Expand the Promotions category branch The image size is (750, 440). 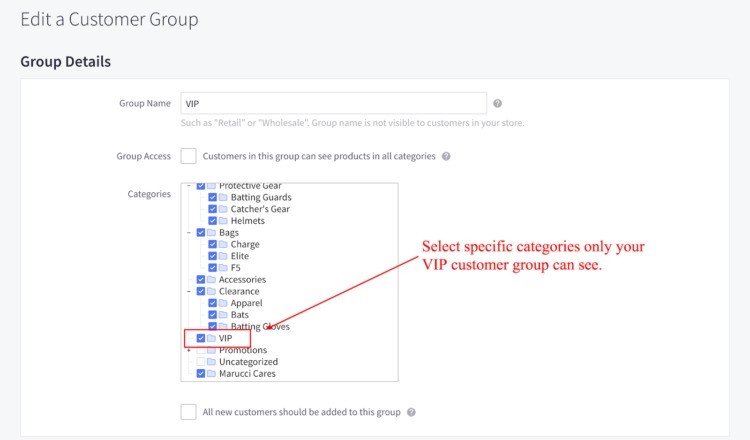click(x=188, y=351)
